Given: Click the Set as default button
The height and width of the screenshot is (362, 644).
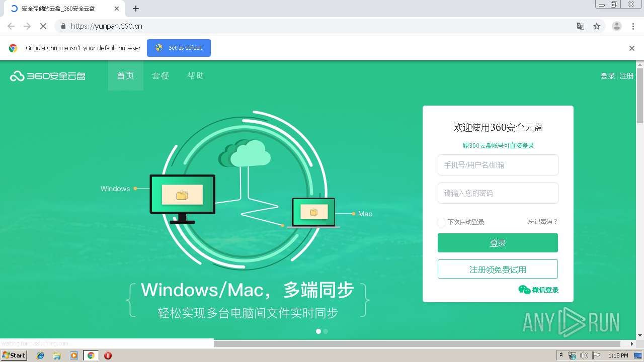Looking at the screenshot, I should coord(179,48).
